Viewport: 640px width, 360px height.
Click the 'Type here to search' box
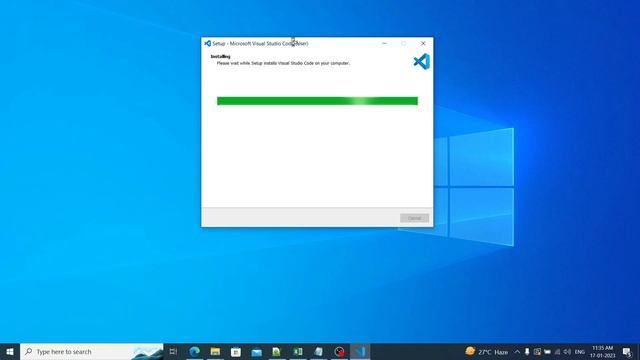92,351
